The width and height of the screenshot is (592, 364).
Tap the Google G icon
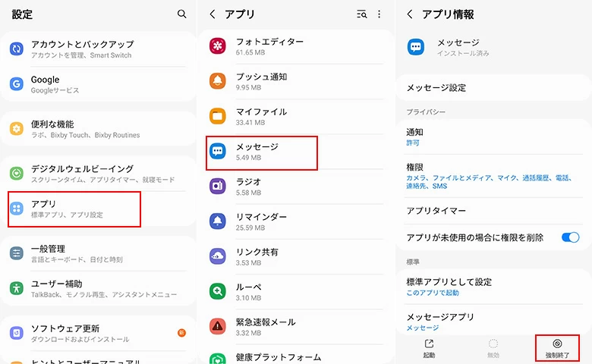[x=16, y=83]
